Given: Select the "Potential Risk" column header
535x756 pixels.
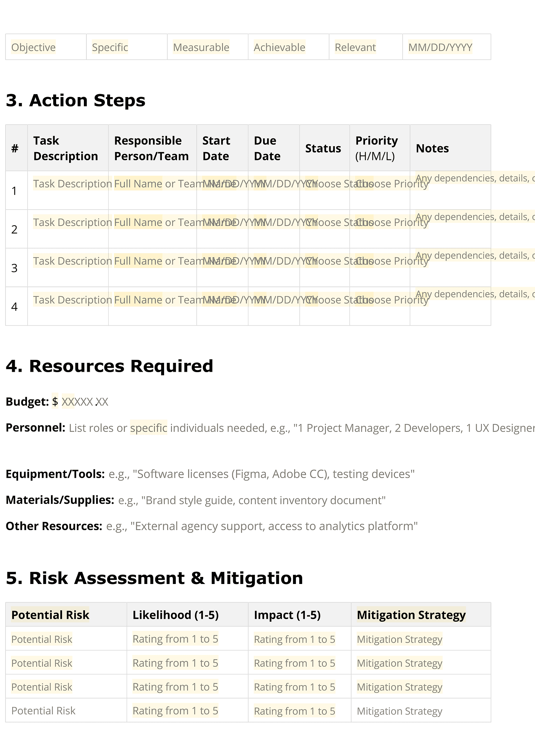Looking at the screenshot, I should (x=50, y=615).
